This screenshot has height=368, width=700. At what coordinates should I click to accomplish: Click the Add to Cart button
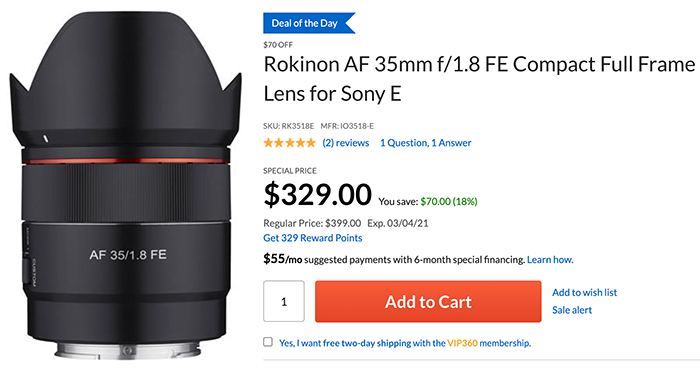pyautogui.click(x=428, y=301)
